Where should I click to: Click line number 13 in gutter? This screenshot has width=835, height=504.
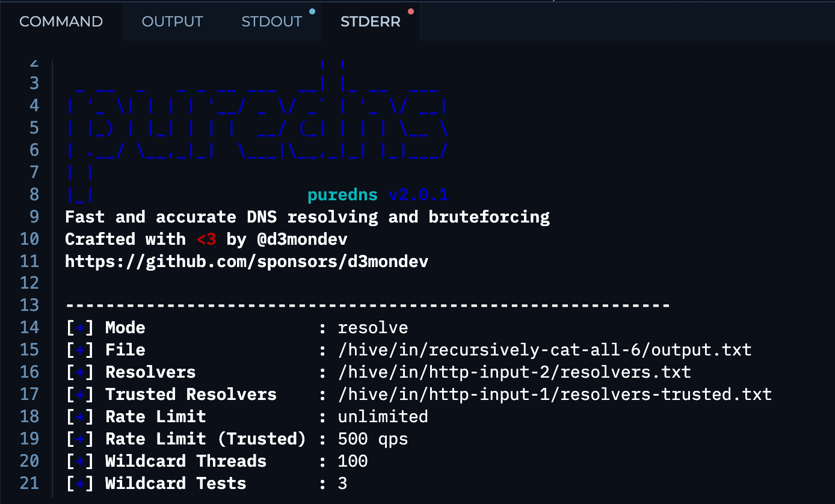click(x=29, y=306)
